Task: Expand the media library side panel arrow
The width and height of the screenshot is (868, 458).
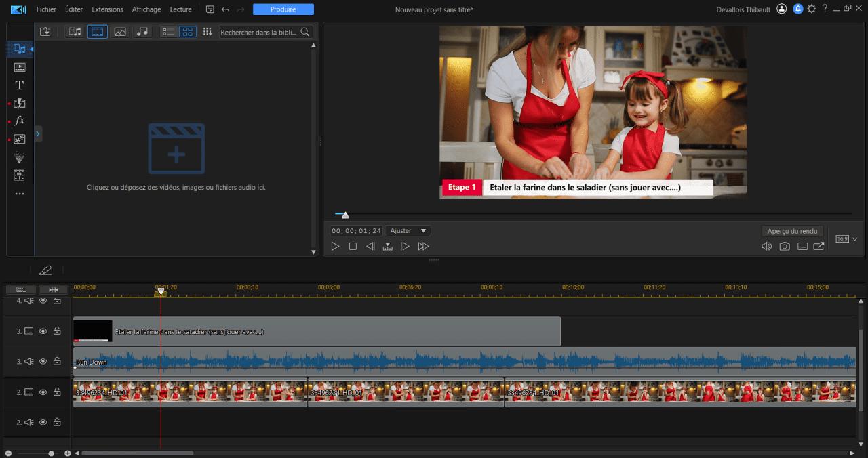Action: pos(38,134)
